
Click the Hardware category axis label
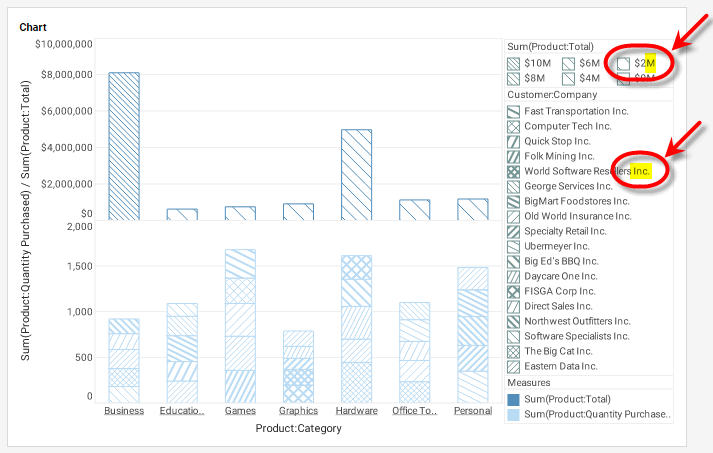pos(357,411)
